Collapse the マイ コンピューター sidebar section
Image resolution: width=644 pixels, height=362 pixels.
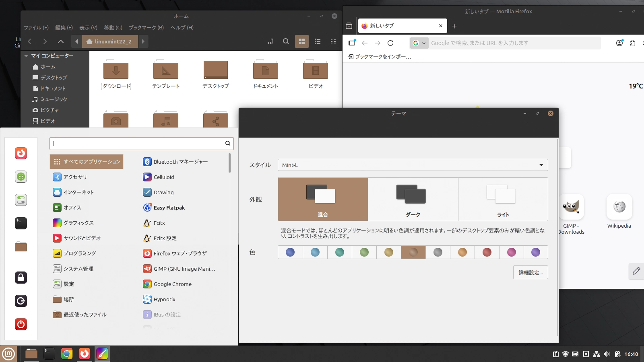pyautogui.click(x=26, y=56)
